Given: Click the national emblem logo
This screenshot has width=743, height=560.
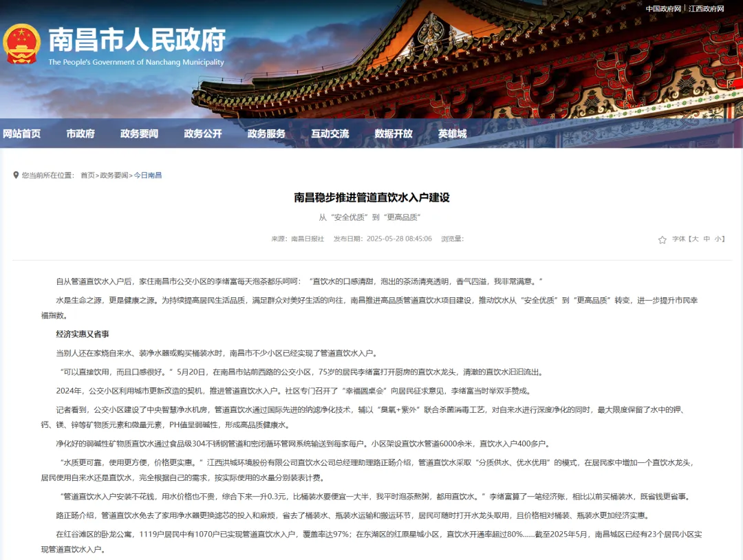Looking at the screenshot, I should 22,44.
